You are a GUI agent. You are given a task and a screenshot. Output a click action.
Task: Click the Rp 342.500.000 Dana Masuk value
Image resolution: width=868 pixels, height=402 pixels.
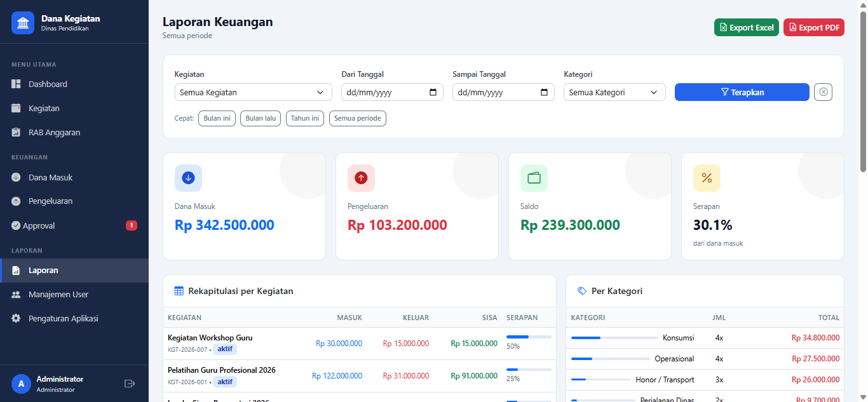[224, 225]
